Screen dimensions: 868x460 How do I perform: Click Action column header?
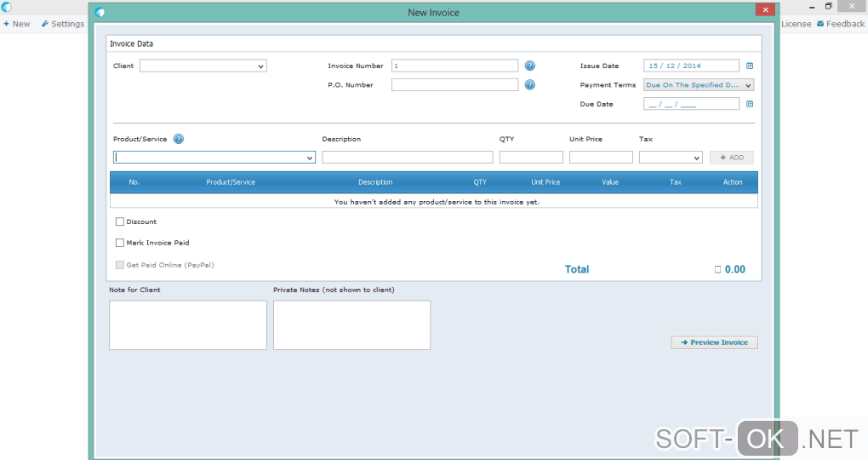(733, 182)
